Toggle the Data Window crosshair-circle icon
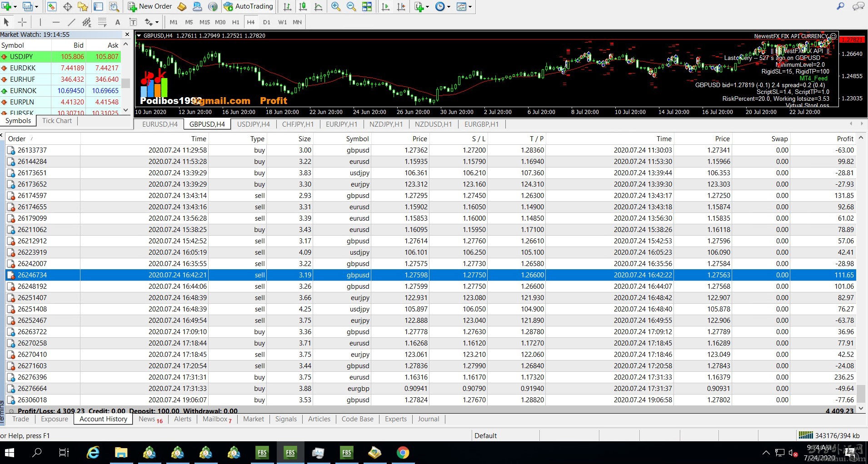Screen dimensions: 868x464 67,7
